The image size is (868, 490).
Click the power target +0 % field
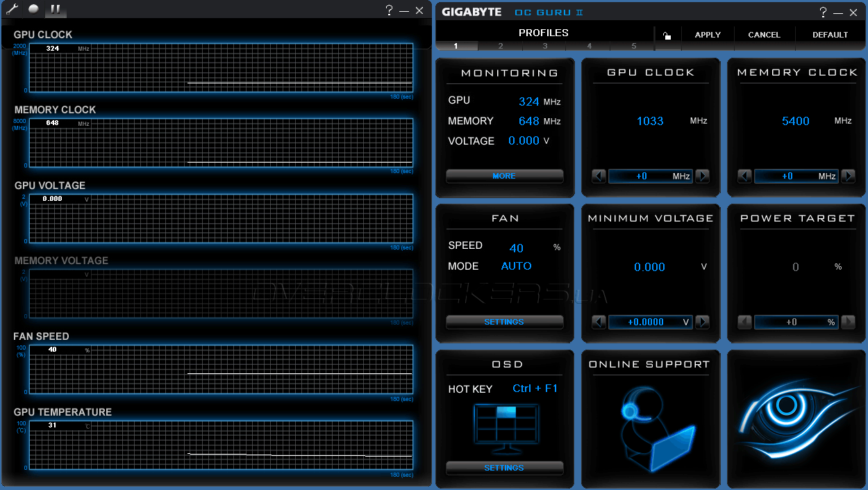click(x=796, y=322)
